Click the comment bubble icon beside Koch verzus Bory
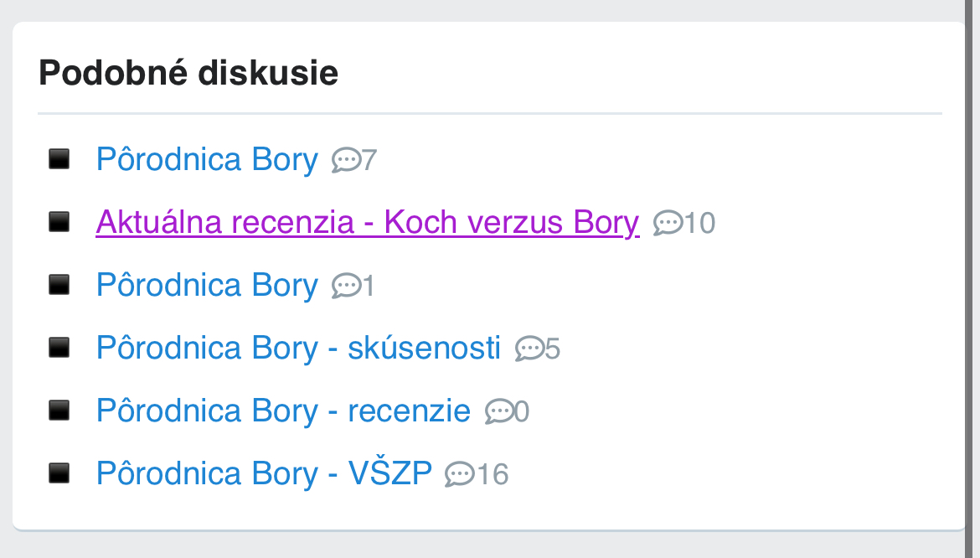This screenshot has height=558, width=980. tap(668, 222)
